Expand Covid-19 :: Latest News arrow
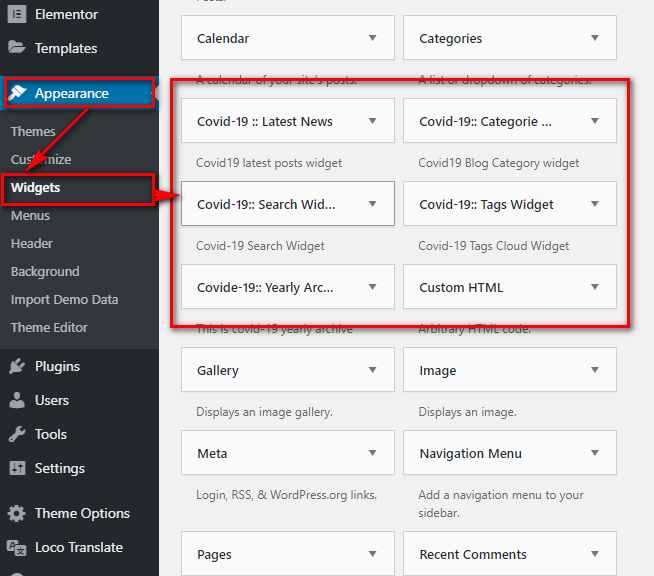 coord(373,121)
